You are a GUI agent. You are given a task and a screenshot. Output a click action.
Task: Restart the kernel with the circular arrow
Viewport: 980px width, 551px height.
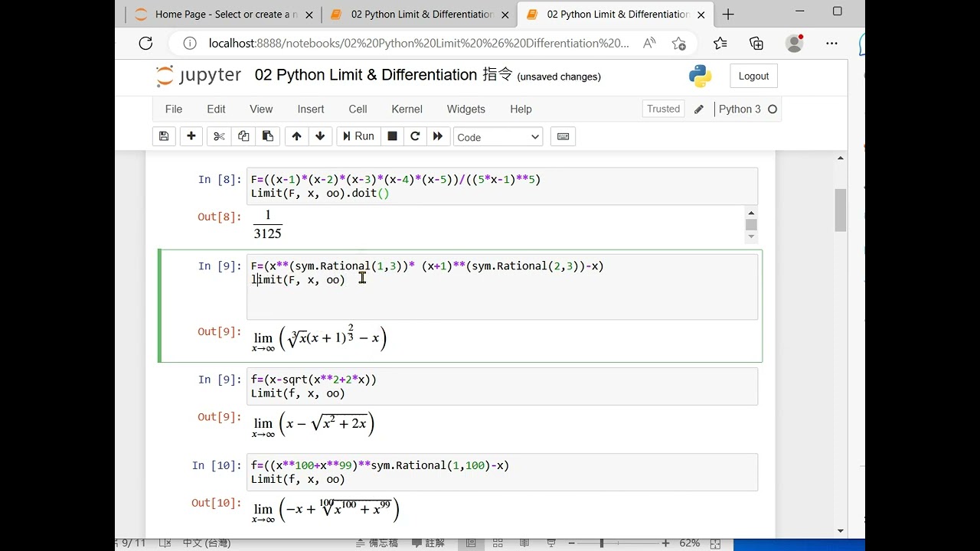point(415,136)
